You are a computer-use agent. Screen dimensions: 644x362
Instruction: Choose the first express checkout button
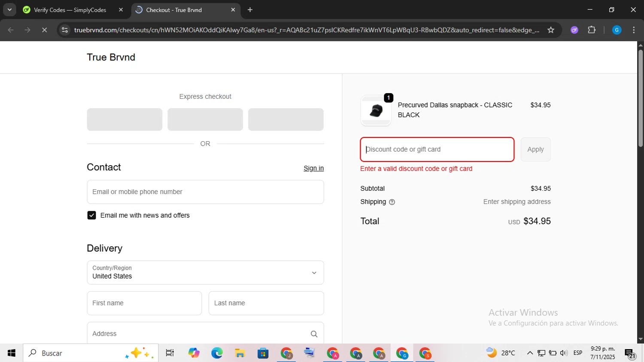pos(125,119)
